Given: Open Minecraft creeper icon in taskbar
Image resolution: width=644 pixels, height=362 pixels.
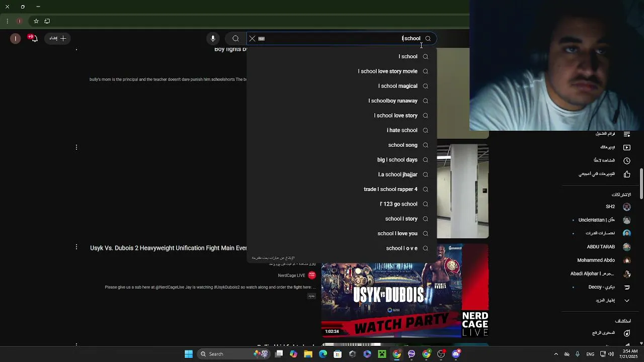Looking at the screenshot, I should pos(382,354).
